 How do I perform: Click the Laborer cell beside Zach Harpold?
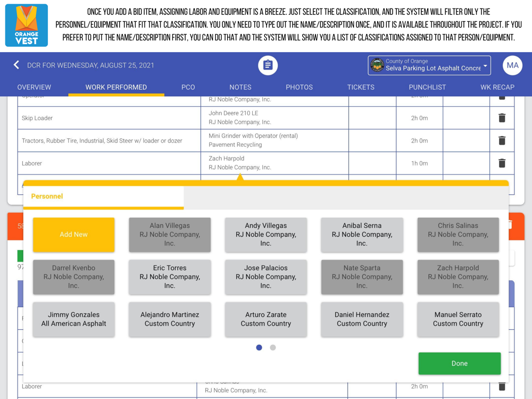[109, 163]
